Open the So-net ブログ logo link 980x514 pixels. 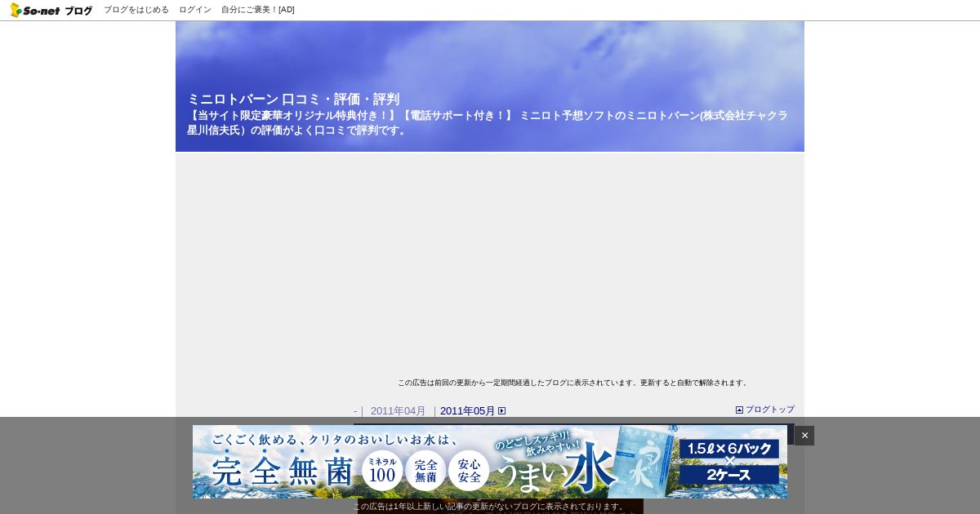[x=51, y=10]
